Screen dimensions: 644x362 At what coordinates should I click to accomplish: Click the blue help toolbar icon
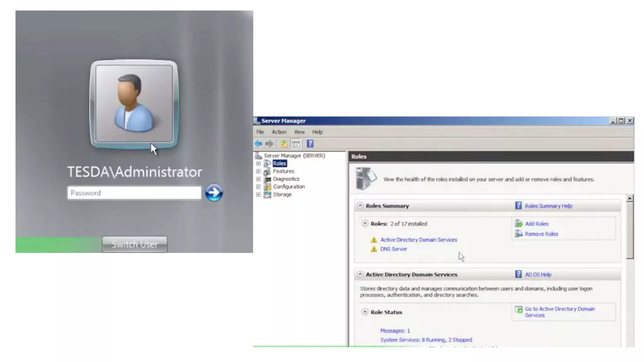[310, 144]
